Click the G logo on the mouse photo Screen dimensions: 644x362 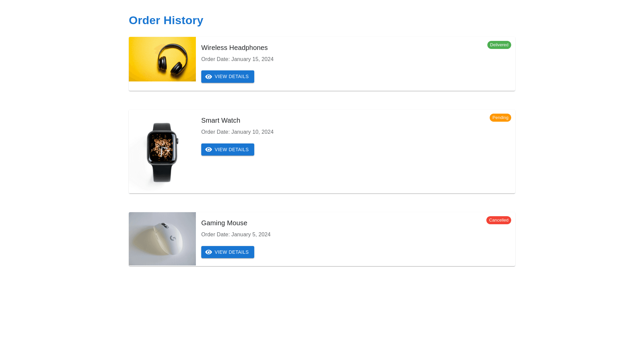coord(173,238)
